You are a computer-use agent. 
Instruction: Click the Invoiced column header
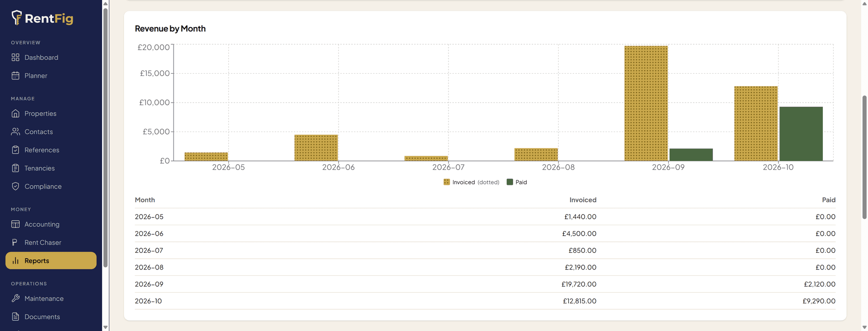pyautogui.click(x=583, y=200)
